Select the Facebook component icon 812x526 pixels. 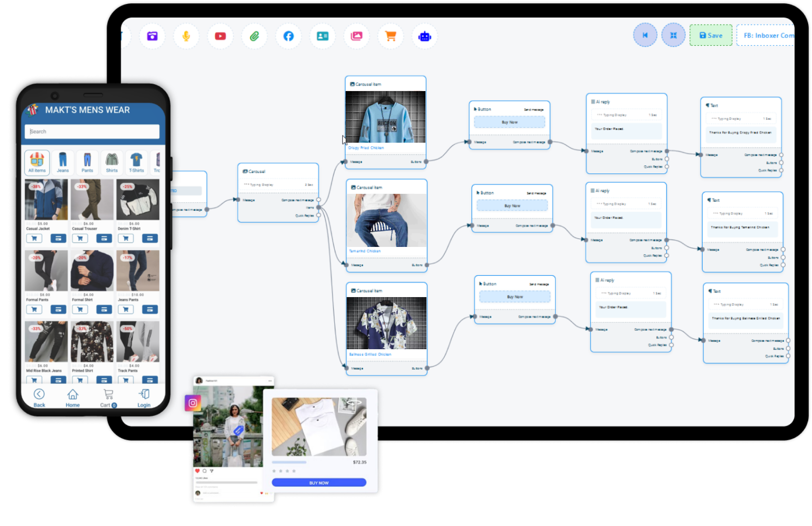288,36
